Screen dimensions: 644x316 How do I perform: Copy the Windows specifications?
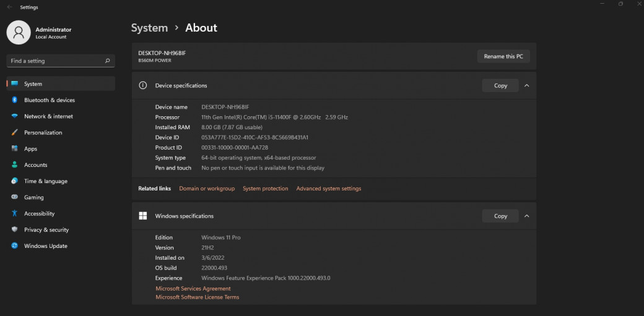[x=500, y=216]
